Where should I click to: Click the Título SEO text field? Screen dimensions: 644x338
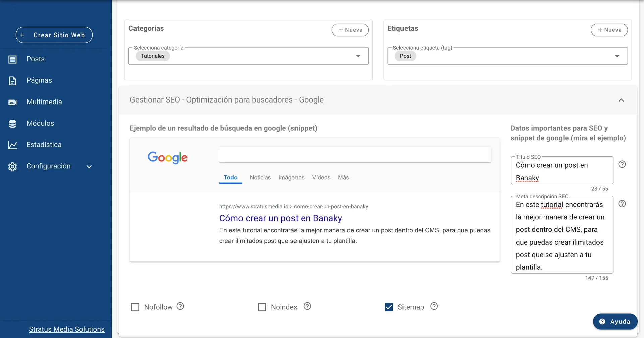562,171
